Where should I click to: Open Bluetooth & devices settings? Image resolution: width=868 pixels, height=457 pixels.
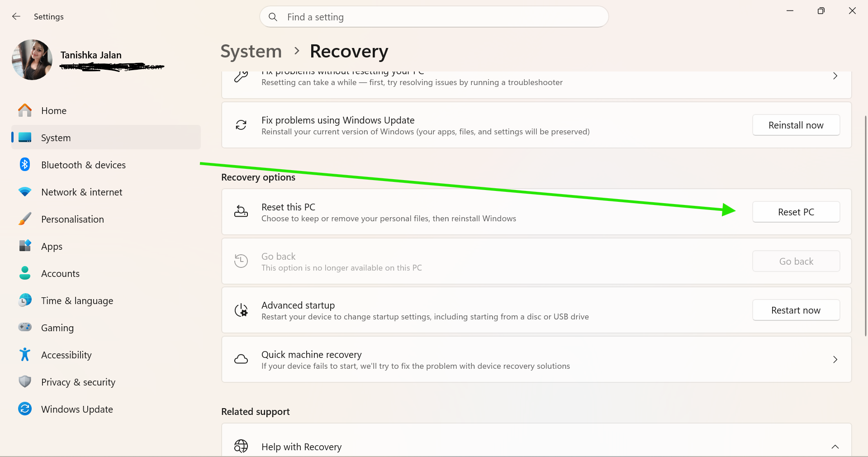pos(106,165)
